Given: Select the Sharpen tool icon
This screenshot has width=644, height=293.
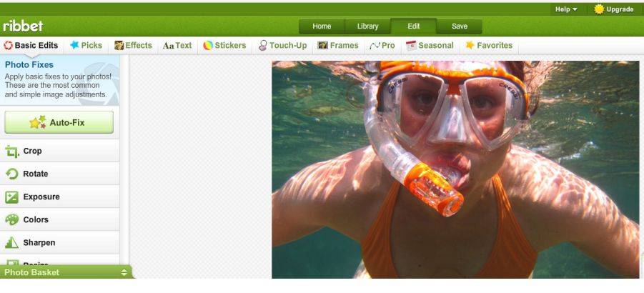Looking at the screenshot, I should tap(12, 243).
